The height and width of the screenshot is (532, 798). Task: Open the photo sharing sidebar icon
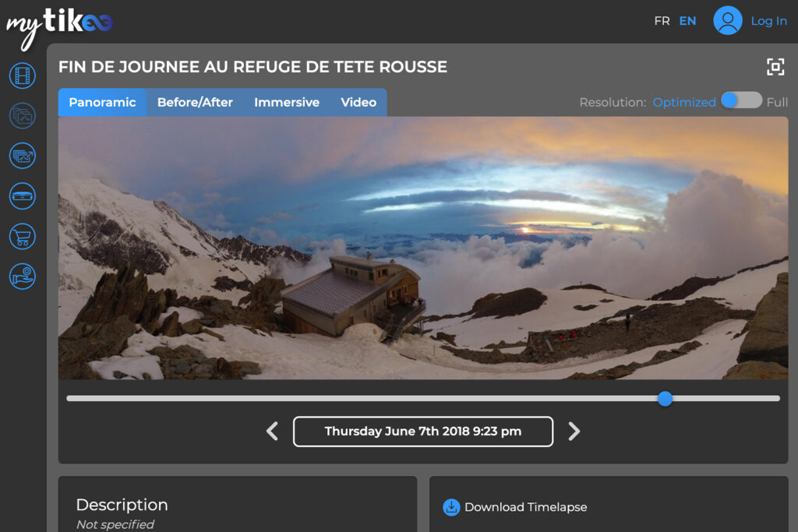coord(23,156)
